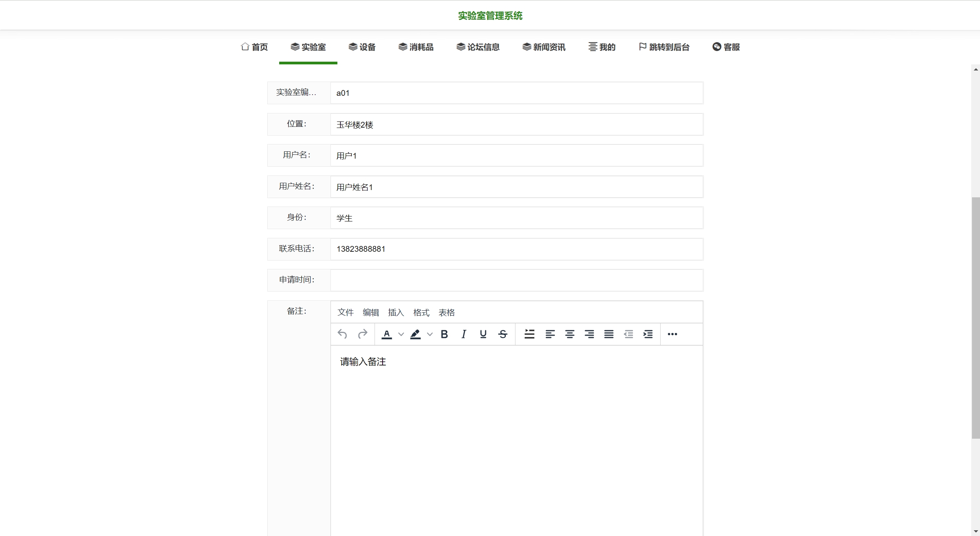Click the undo arrow in editor toolbar

342,334
